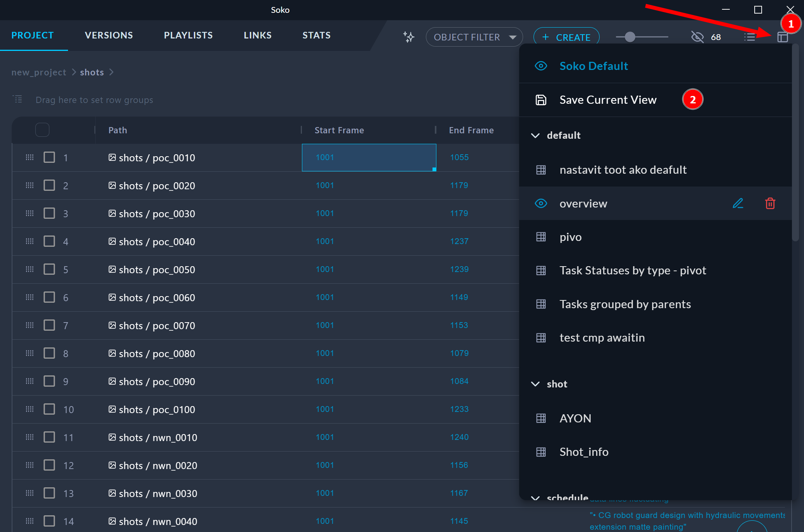Image resolution: width=804 pixels, height=532 pixels.
Task: Click the Save Current View disk icon
Action: pos(541,100)
